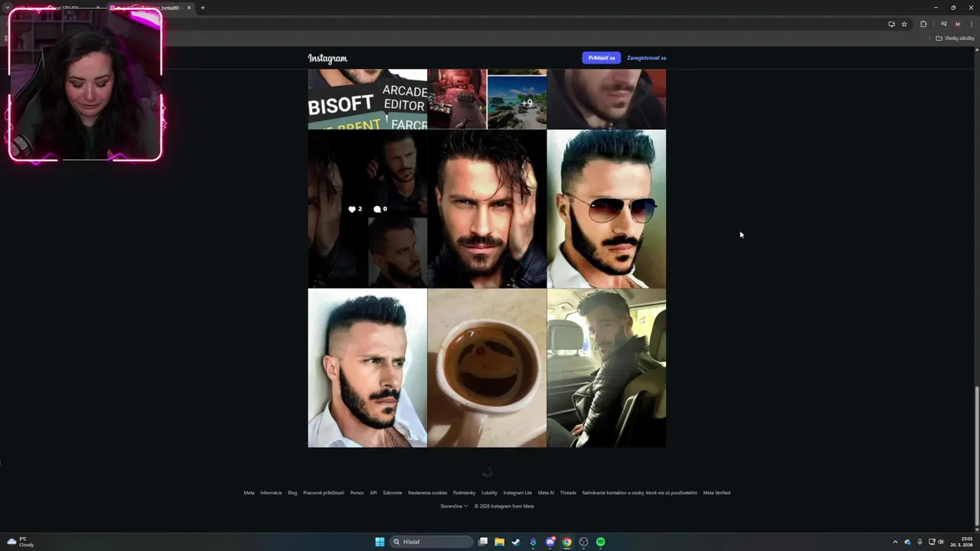
Task: Expand the Slovenčina language dropdown
Action: (454, 506)
